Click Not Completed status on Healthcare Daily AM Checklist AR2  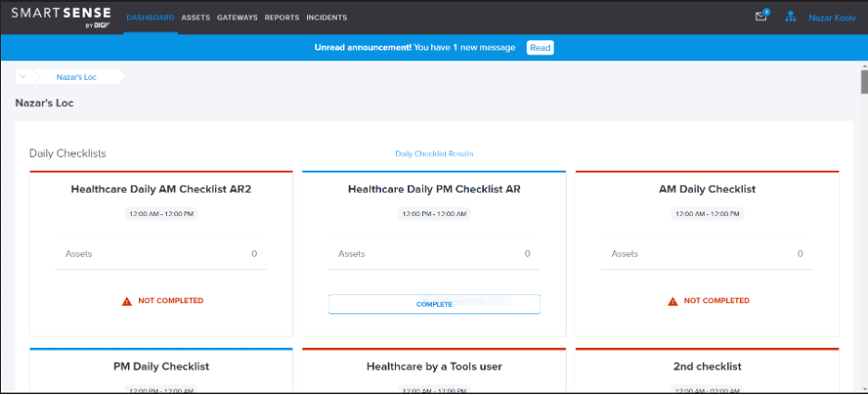[171, 301]
